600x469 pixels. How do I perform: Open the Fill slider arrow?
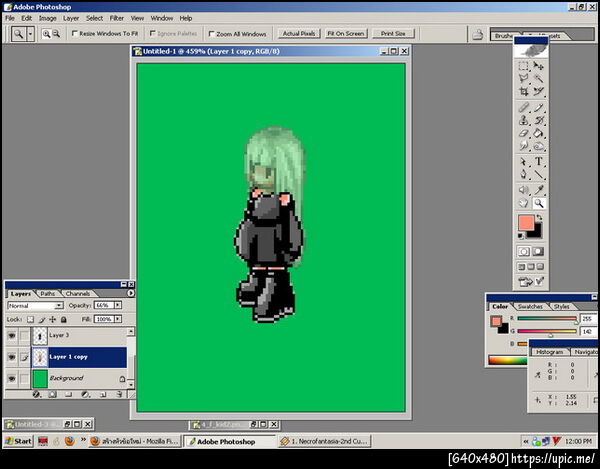pos(118,319)
